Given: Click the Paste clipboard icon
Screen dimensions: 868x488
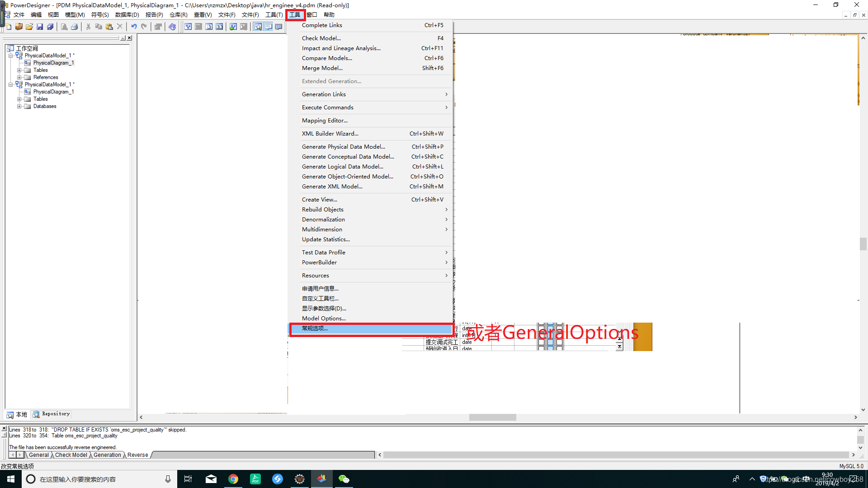Looking at the screenshot, I should (109, 27).
